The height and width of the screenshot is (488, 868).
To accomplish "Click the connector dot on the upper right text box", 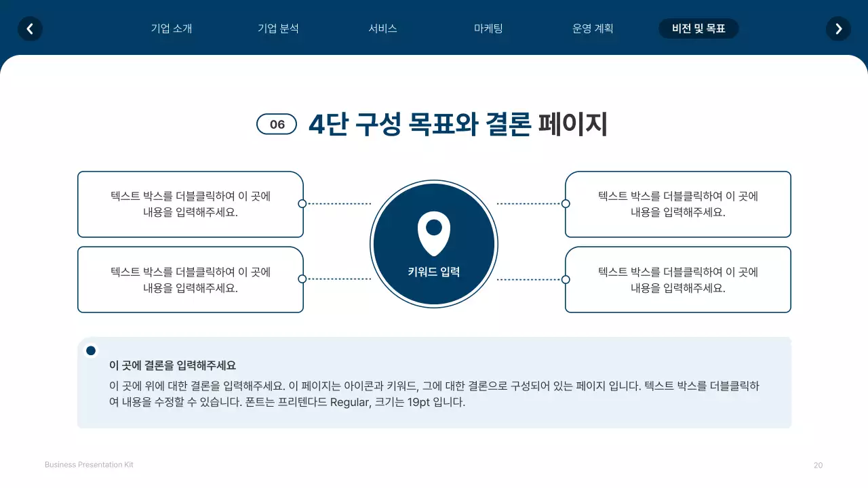I will [565, 203].
